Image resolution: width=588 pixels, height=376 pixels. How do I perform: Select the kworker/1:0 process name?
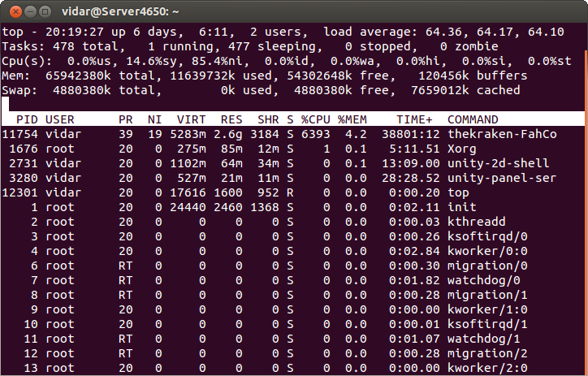[487, 309]
